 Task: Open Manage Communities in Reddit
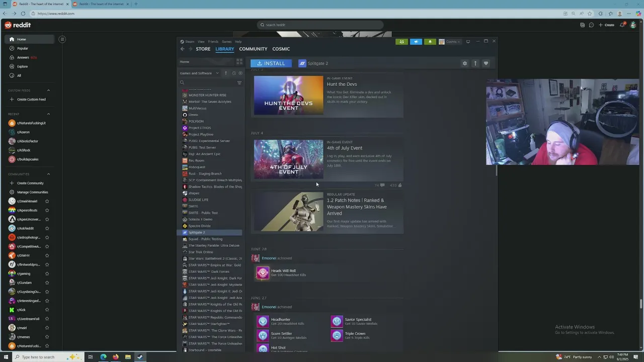29,192
